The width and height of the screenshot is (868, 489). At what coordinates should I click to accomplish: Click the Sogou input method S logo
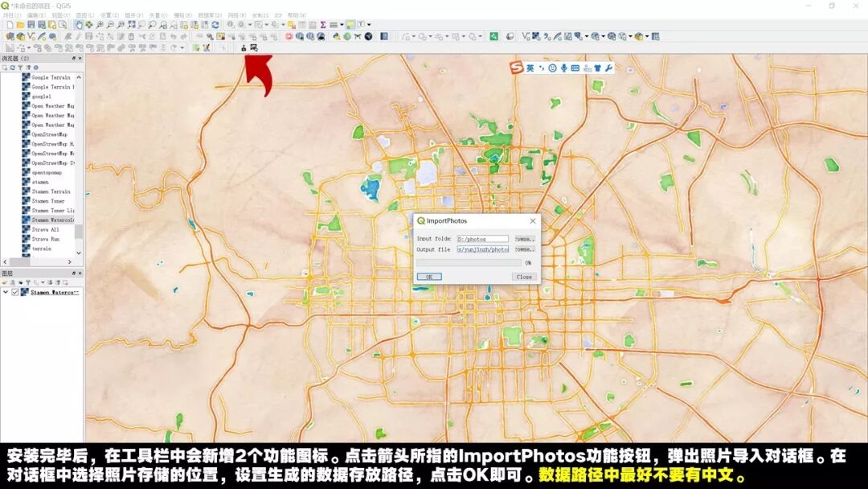pyautogui.click(x=516, y=68)
